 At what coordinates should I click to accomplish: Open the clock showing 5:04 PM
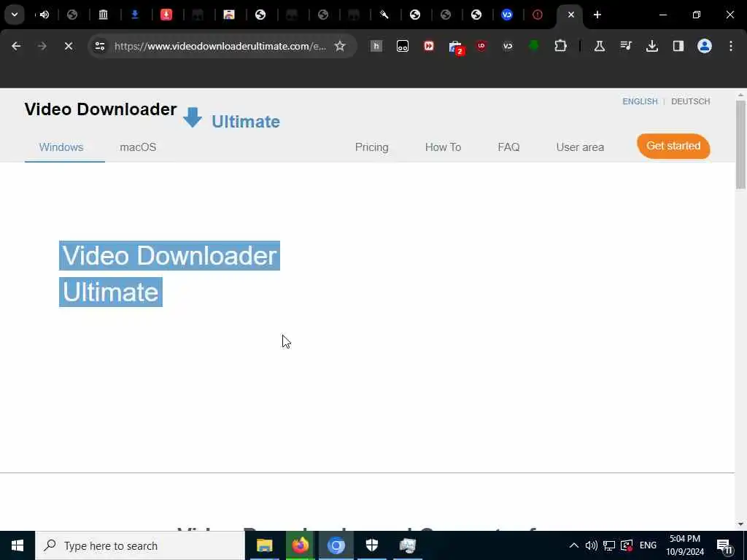pos(685,545)
